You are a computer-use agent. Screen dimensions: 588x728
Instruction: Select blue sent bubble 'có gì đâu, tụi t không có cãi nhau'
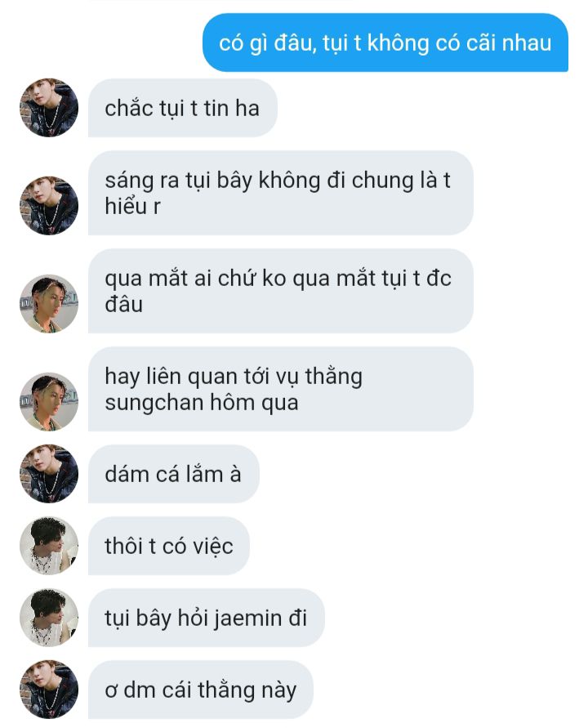[385, 42]
